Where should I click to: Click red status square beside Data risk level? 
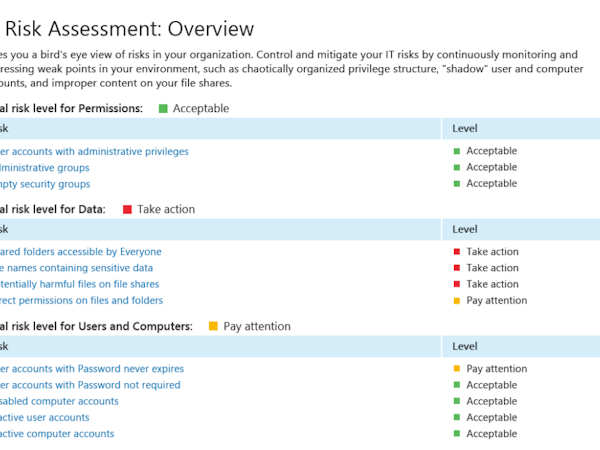(127, 210)
